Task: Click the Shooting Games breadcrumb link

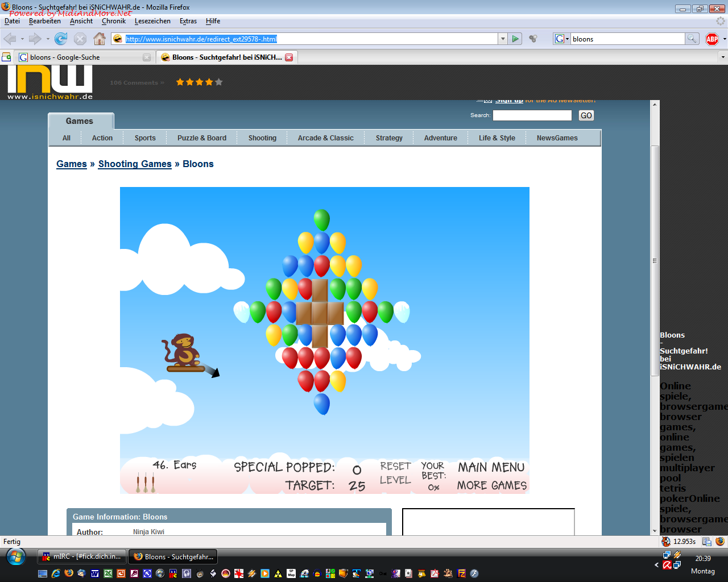Action: tap(135, 164)
